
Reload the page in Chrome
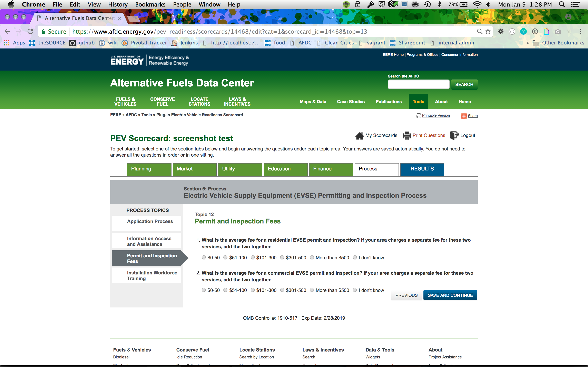tap(30, 32)
